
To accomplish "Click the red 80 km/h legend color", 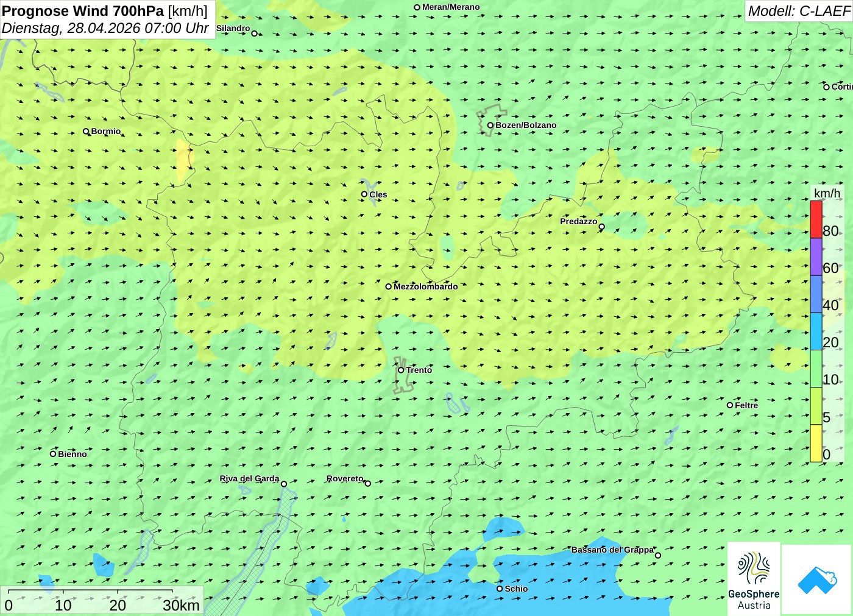I will pyautogui.click(x=816, y=219).
